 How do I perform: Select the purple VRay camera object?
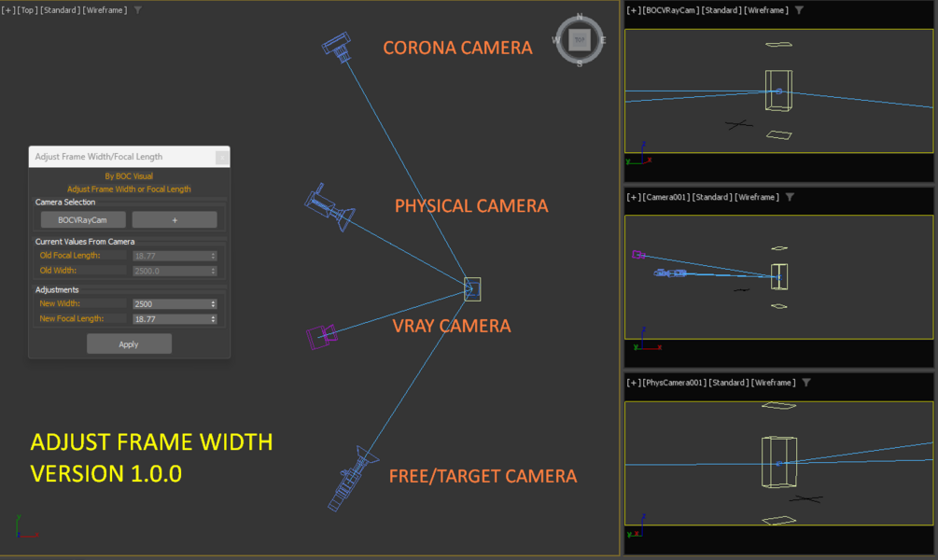click(322, 337)
